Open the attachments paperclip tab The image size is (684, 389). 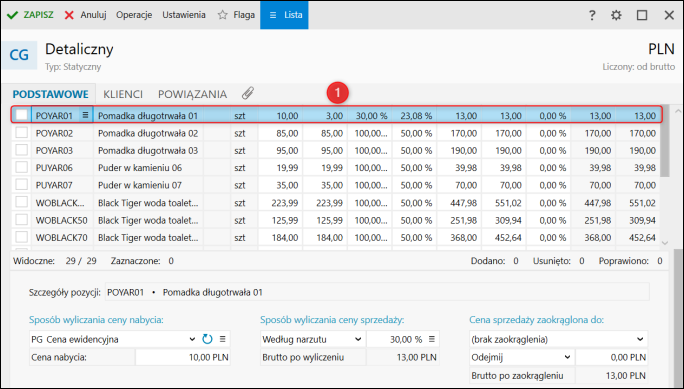pyautogui.click(x=248, y=93)
